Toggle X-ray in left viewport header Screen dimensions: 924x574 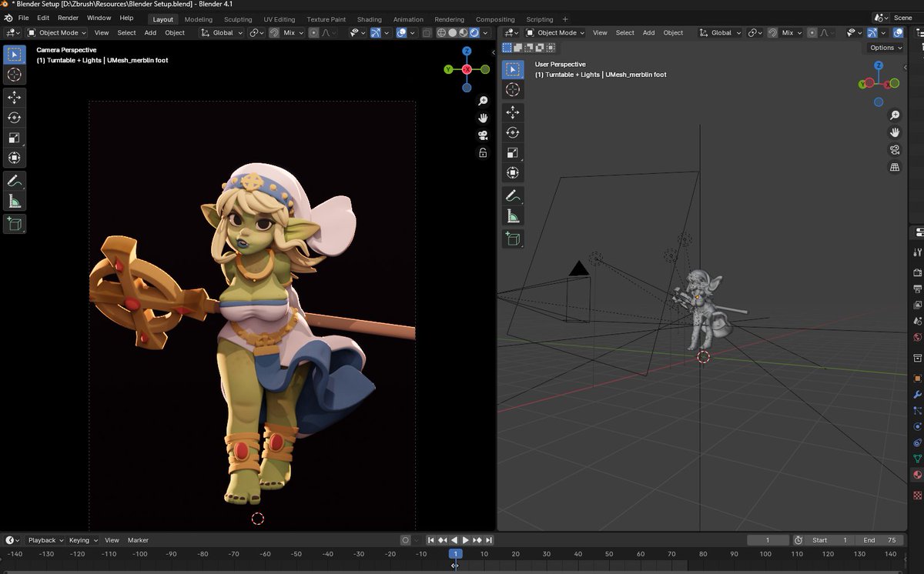coord(427,32)
